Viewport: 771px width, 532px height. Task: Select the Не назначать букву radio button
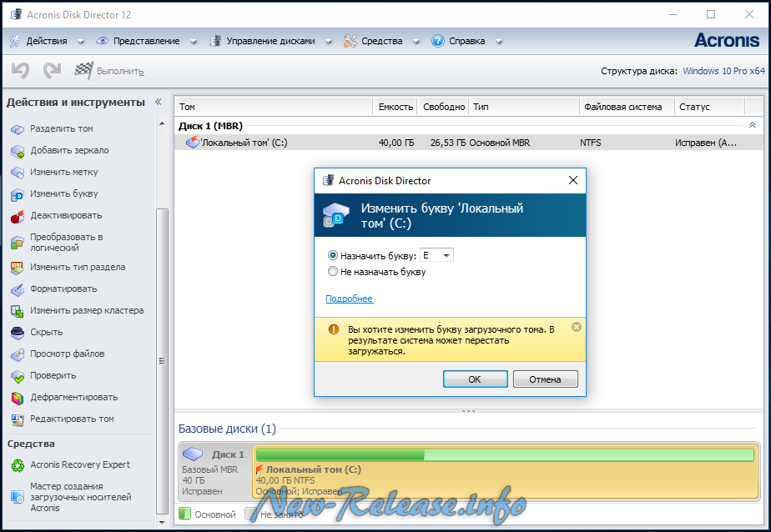click(x=333, y=271)
